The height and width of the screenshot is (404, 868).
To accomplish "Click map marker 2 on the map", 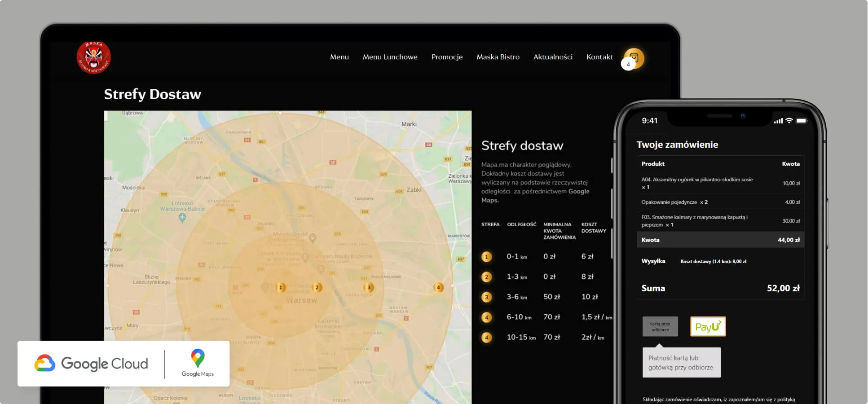I will 317,287.
